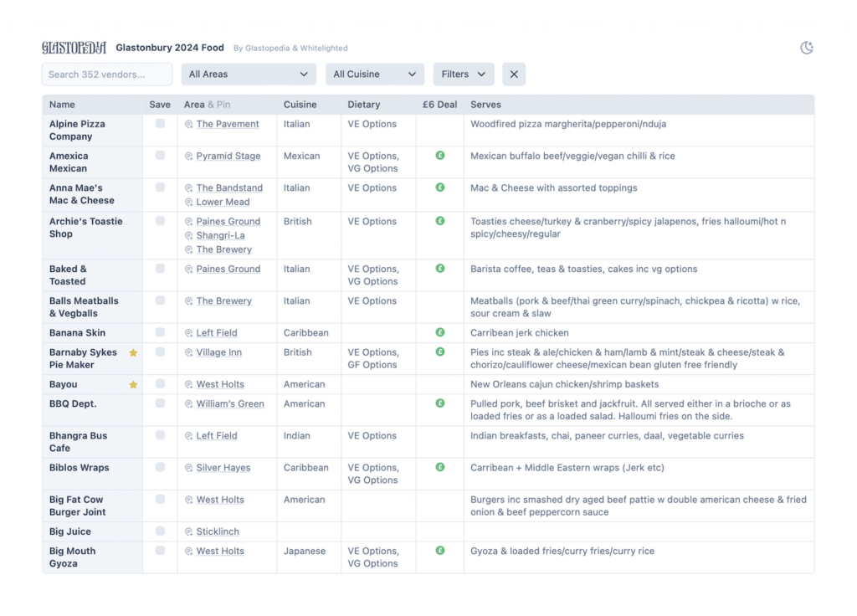Click the pin icon next to Silver Hayes
857x616 pixels.
click(188, 468)
